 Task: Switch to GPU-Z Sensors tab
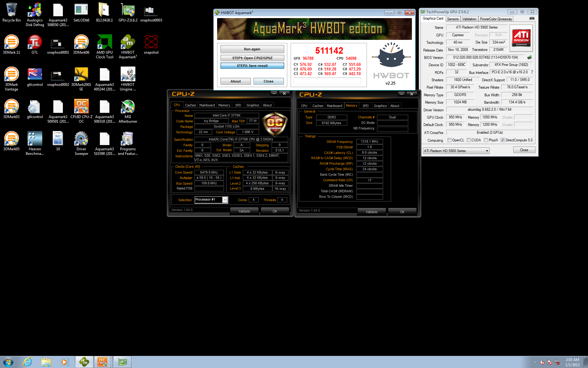point(453,19)
